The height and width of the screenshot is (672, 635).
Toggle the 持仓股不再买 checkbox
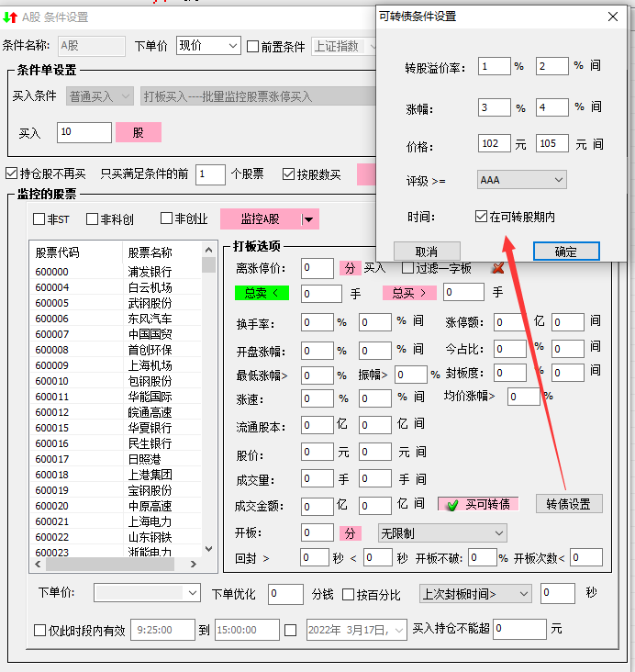[x=11, y=174]
